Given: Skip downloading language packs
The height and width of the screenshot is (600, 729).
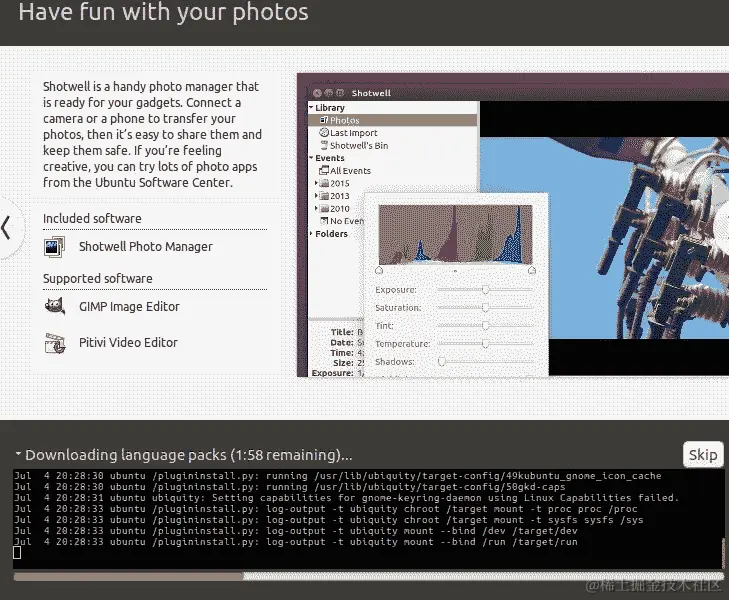Looking at the screenshot, I should click(703, 455).
